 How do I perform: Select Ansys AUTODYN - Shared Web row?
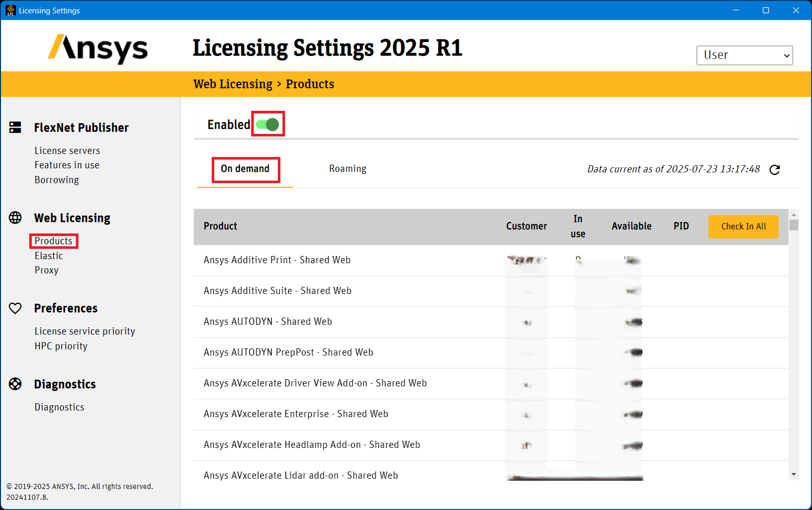tap(491, 322)
